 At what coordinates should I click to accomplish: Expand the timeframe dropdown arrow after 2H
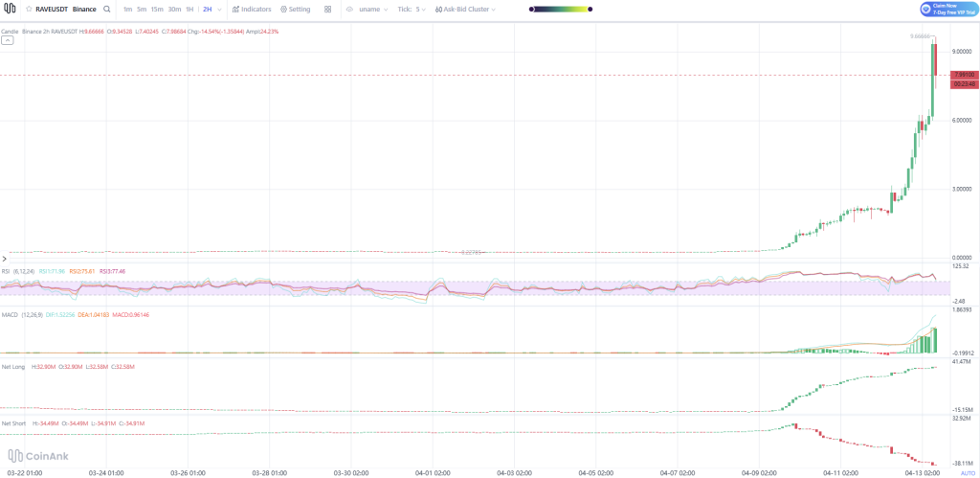[x=219, y=9]
